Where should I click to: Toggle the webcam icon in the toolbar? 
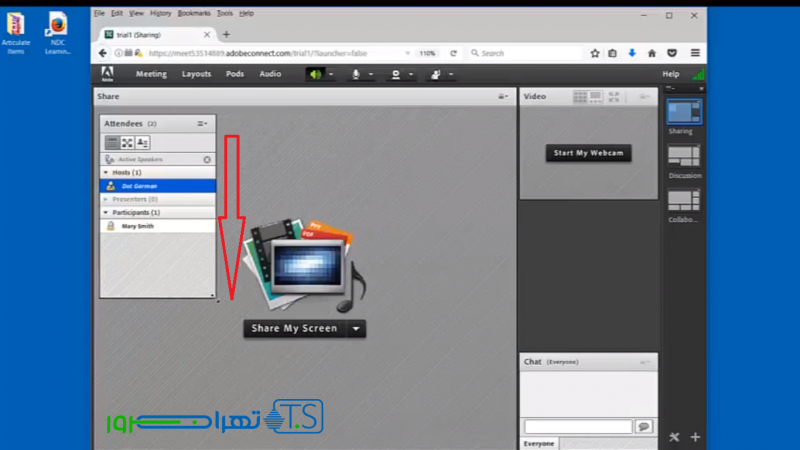point(396,74)
